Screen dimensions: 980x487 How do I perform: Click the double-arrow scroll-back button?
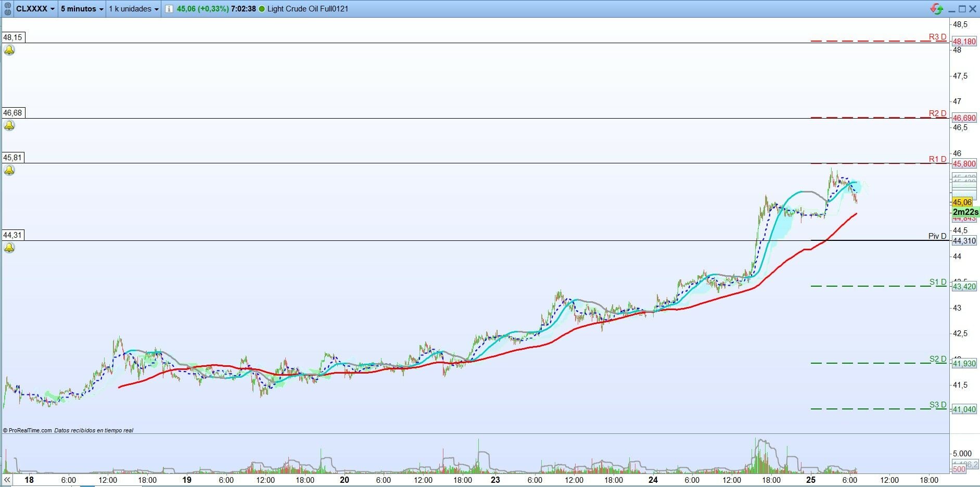(7, 480)
